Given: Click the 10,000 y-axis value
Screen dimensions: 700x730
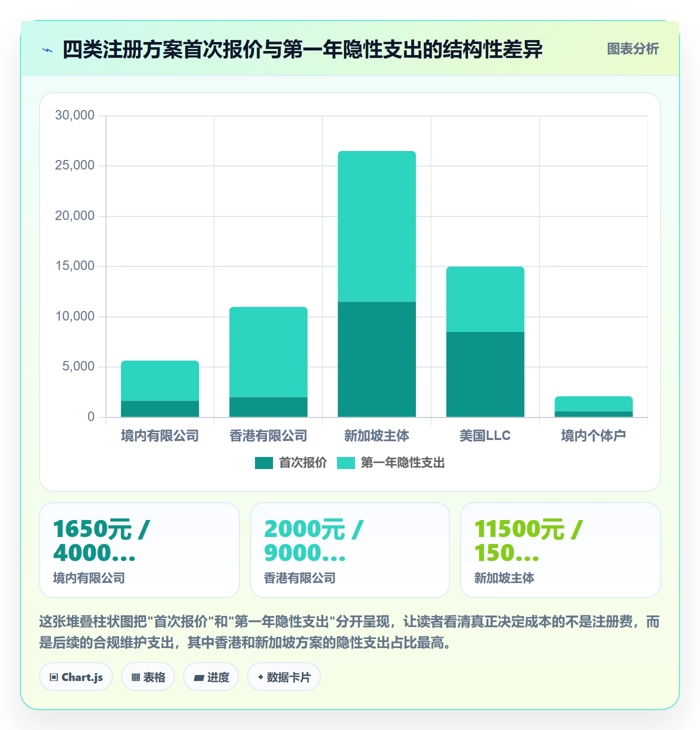Looking at the screenshot, I should [75, 316].
